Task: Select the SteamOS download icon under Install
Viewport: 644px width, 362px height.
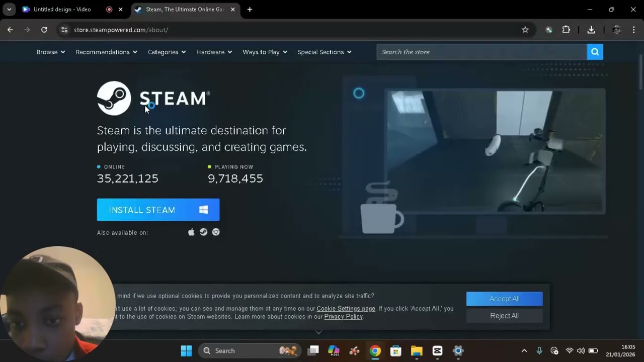Action: coord(203,232)
